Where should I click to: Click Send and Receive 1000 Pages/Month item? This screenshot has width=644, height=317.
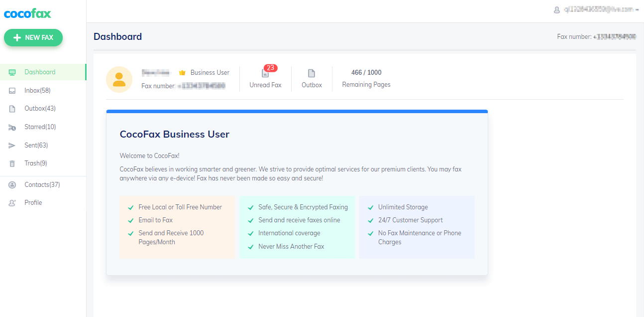tap(171, 238)
